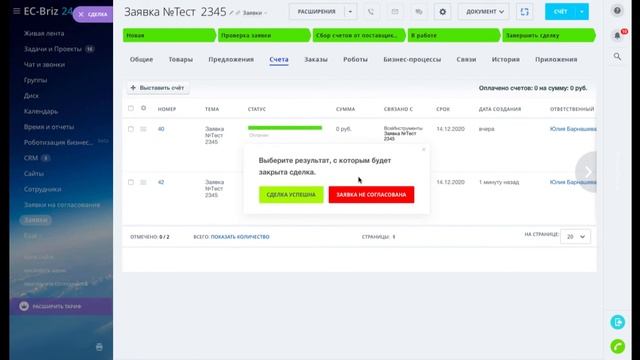Open Чат и звонки in sidebar
The width and height of the screenshot is (640, 360).
click(x=44, y=64)
